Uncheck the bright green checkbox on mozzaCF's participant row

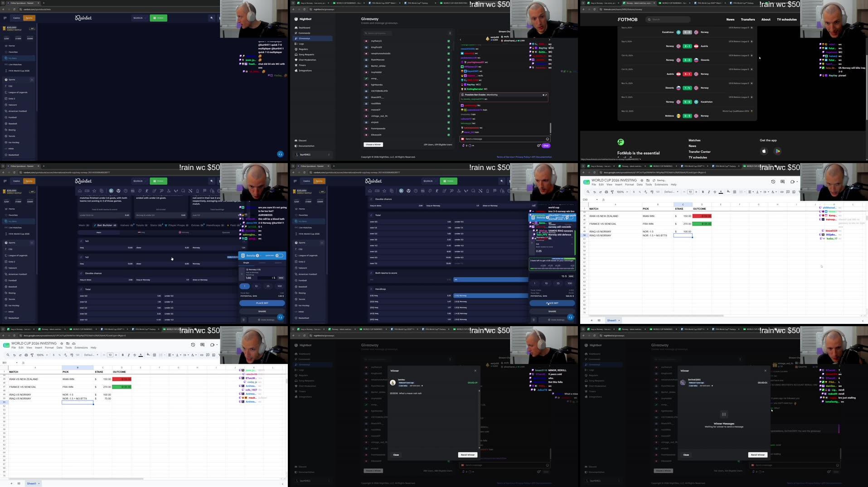click(x=449, y=110)
